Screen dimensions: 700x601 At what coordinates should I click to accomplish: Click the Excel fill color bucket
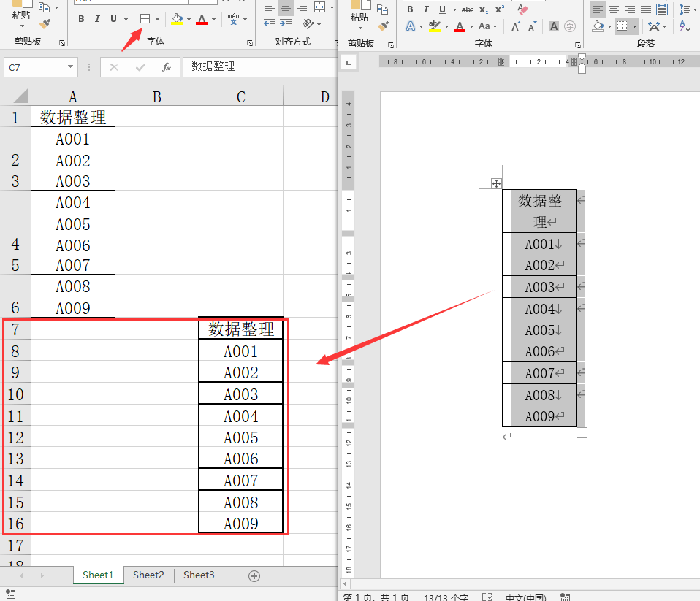pyautogui.click(x=176, y=19)
